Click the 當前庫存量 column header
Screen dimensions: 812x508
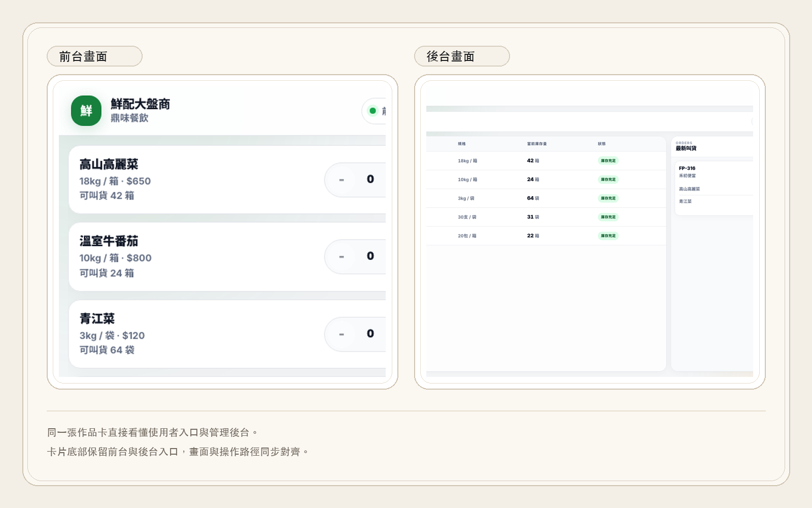537,144
